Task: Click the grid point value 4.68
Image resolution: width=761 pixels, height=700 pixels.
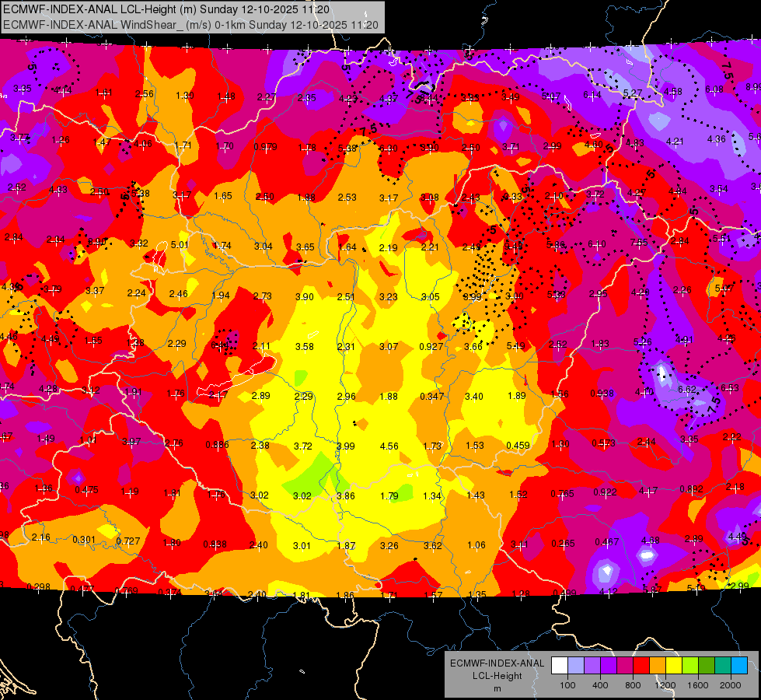Action: (x=651, y=541)
